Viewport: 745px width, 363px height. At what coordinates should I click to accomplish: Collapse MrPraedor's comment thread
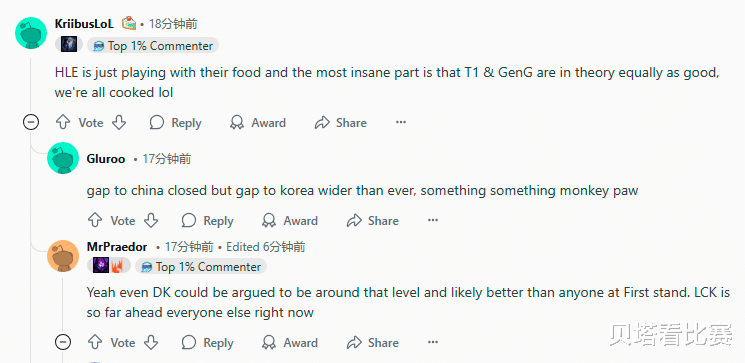tap(63, 342)
